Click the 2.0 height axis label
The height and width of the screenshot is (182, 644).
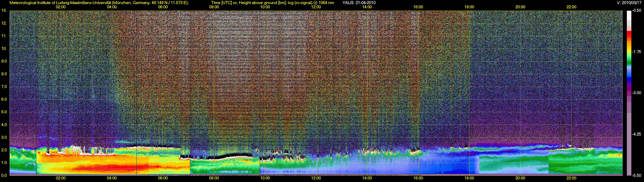tap(4, 150)
